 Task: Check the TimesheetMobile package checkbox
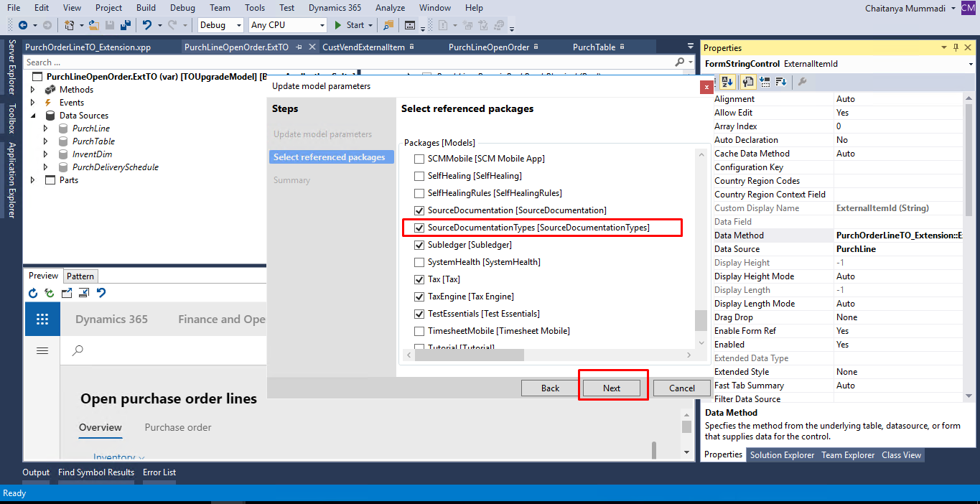tap(420, 331)
